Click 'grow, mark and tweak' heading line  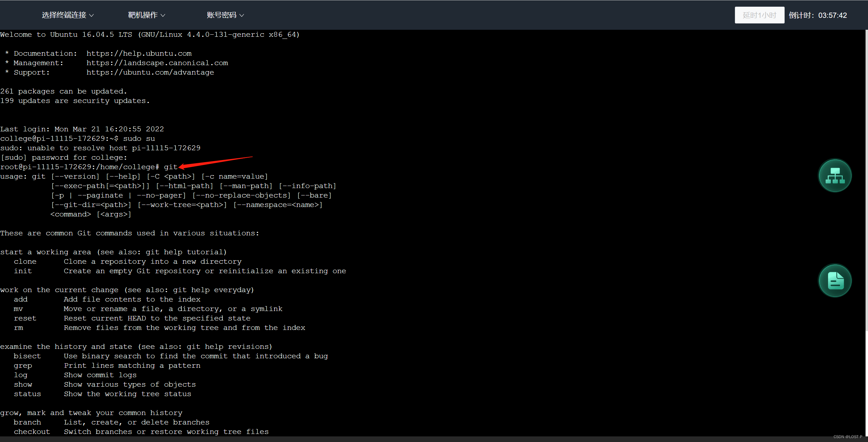pyautogui.click(x=91, y=413)
